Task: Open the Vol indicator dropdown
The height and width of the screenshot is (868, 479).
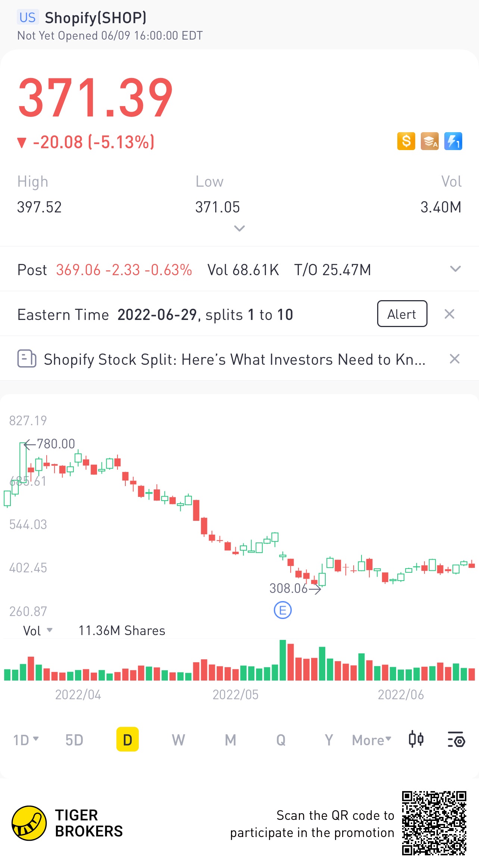Action: [38, 631]
